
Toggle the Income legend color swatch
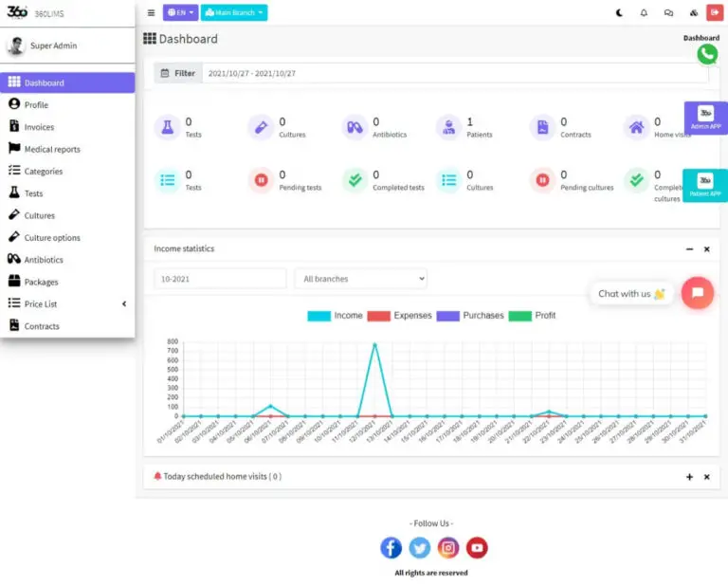pyautogui.click(x=318, y=316)
